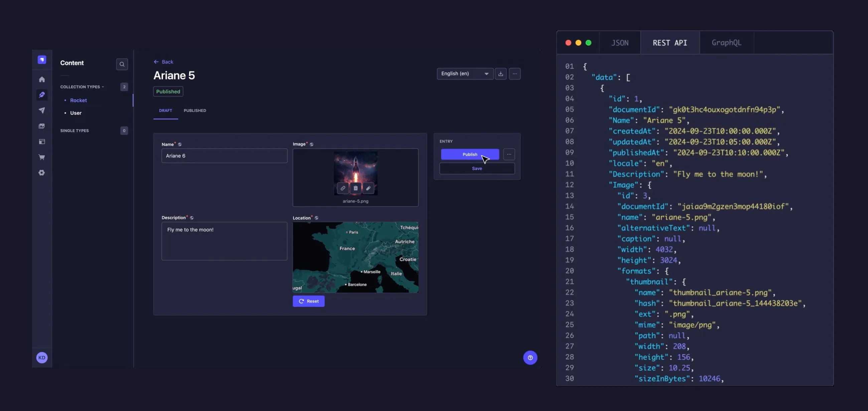Image resolution: width=868 pixels, height=411 pixels.
Task: Open Entry panel ellipsis menu
Action: pyautogui.click(x=509, y=154)
